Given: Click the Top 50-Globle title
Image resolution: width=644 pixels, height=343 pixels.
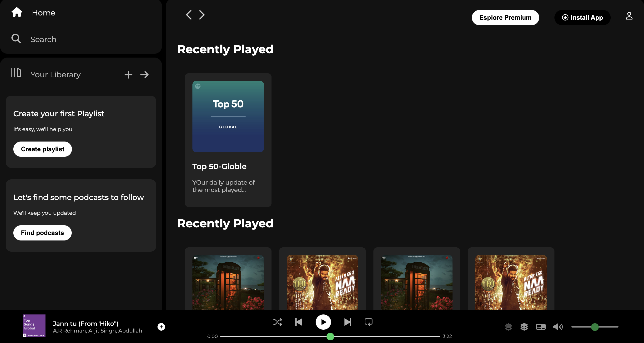Looking at the screenshot, I should [219, 167].
